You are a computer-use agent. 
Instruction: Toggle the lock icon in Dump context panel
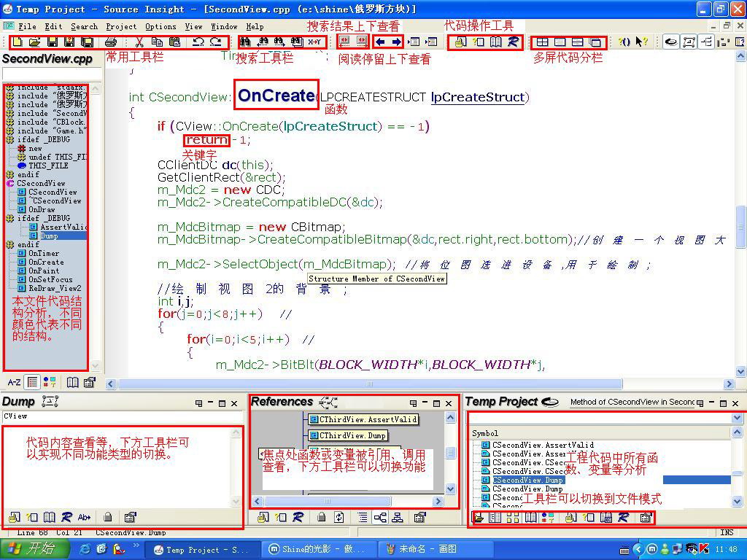point(108,517)
